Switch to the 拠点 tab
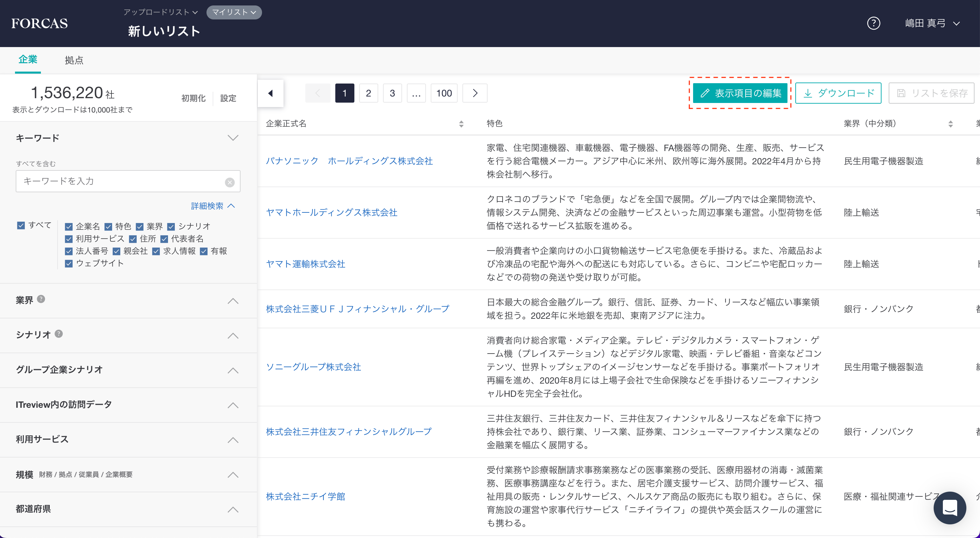The height and width of the screenshot is (538, 980). click(74, 60)
